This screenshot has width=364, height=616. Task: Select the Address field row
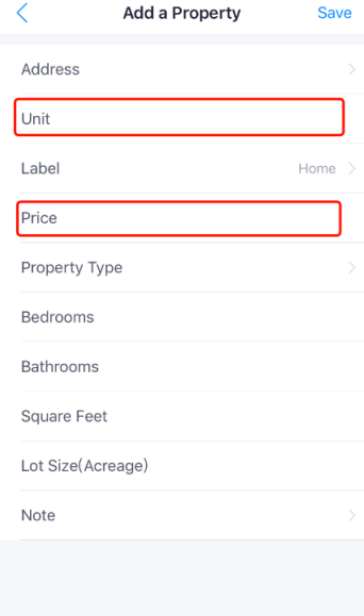tap(182, 69)
